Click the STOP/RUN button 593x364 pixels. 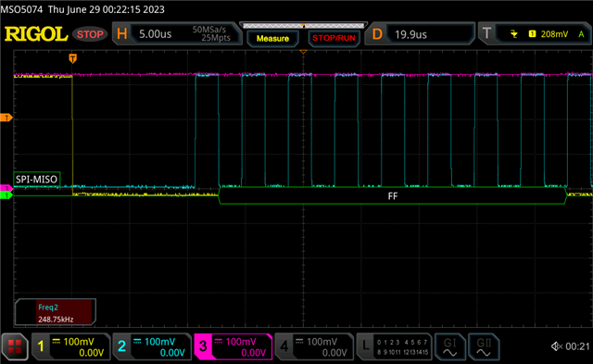(x=334, y=38)
